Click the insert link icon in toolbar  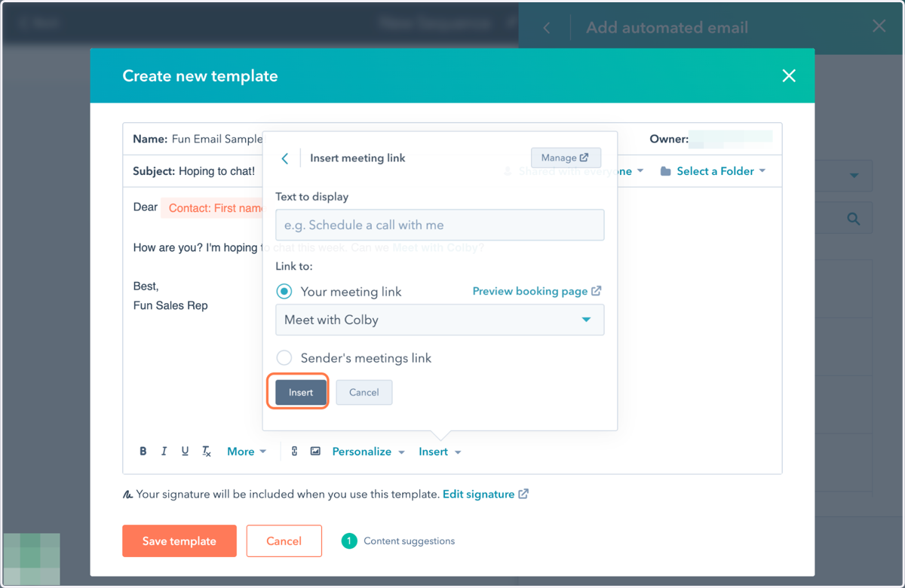[x=294, y=452]
